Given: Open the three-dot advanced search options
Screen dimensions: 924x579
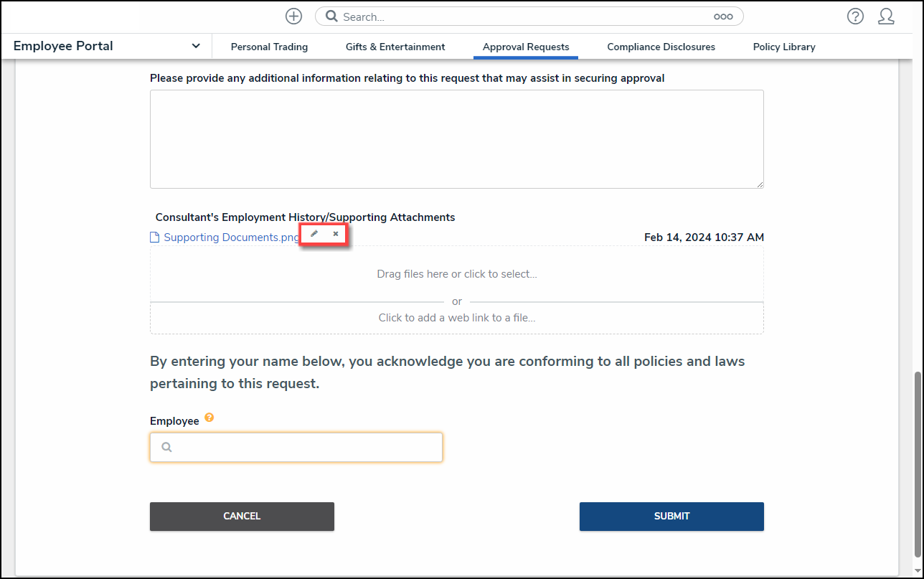Looking at the screenshot, I should coord(722,17).
